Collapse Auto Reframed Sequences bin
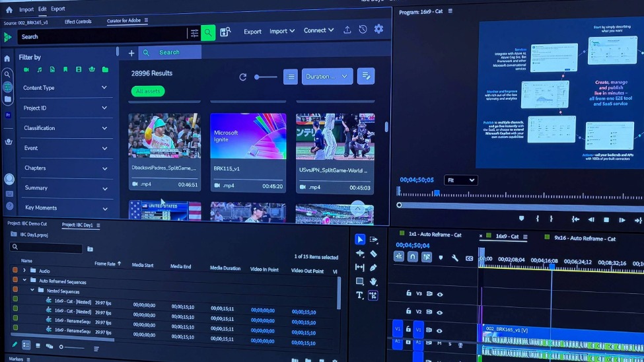The width and height of the screenshot is (644, 362). click(24, 280)
